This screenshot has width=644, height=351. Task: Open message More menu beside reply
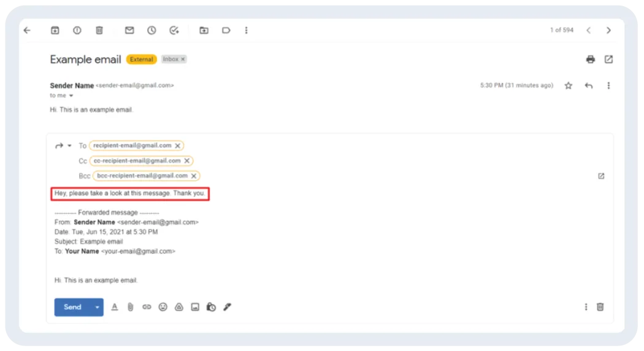(x=608, y=85)
